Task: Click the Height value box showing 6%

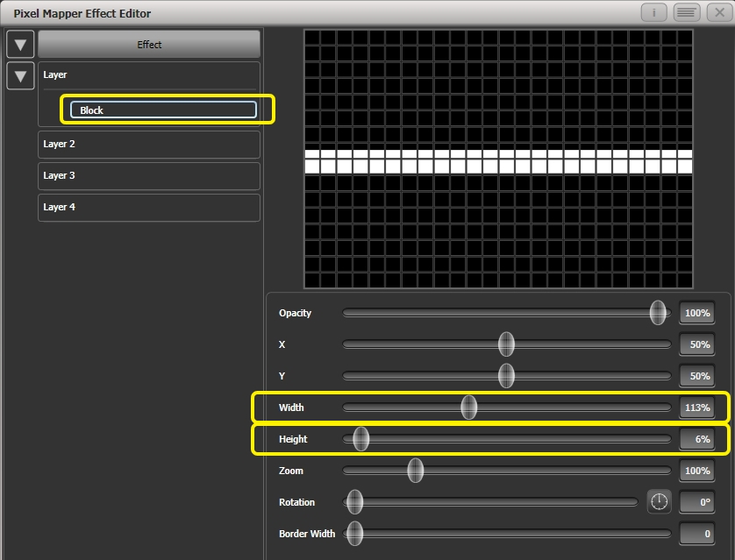Action: 696,439
